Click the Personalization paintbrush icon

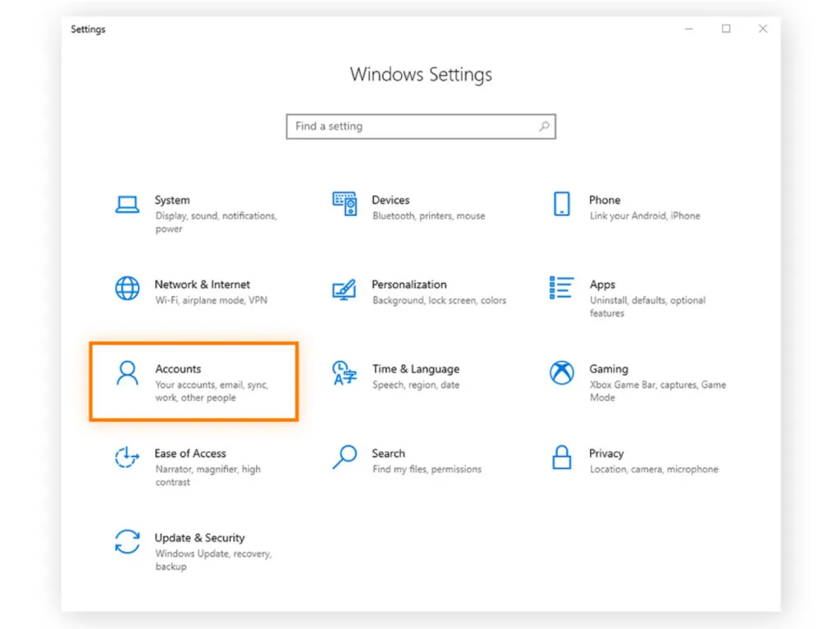[x=345, y=290]
